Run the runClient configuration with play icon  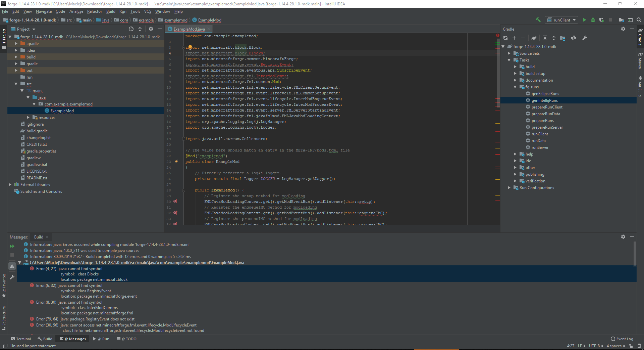(x=584, y=20)
